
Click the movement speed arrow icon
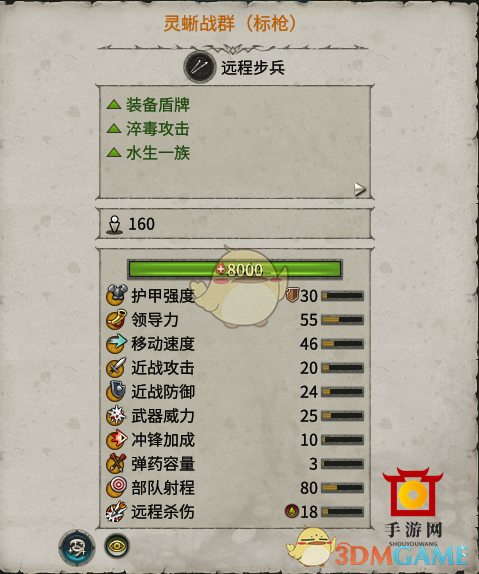tap(117, 343)
